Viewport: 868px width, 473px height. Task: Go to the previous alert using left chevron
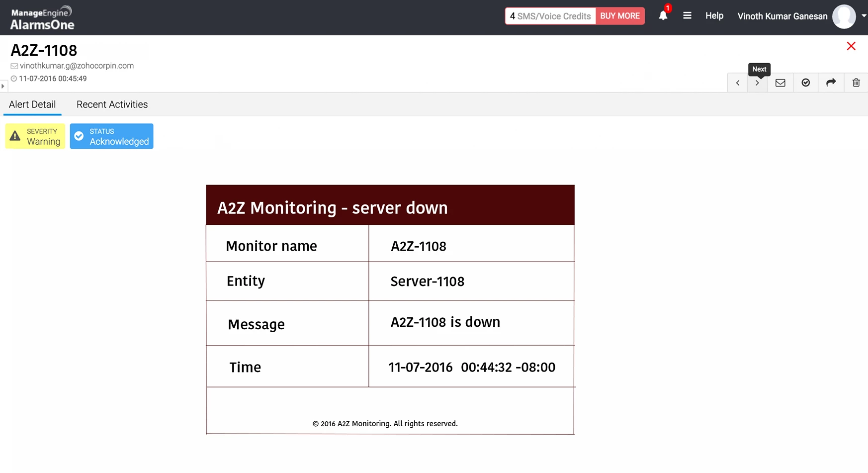tap(738, 83)
